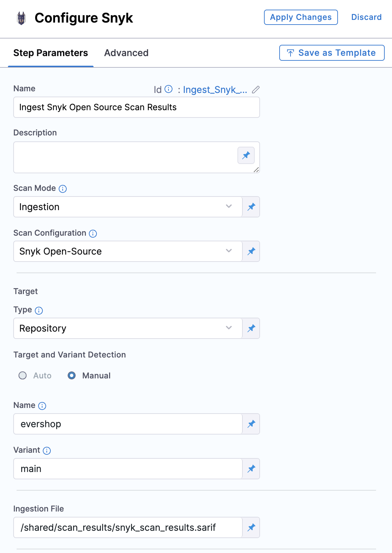This screenshot has height=553, width=392.
Task: Click the pin icon beside Scan Mode
Action: (x=251, y=207)
